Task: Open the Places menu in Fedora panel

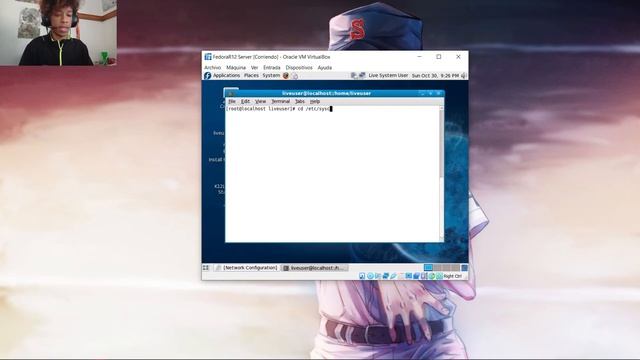Action: pos(251,76)
